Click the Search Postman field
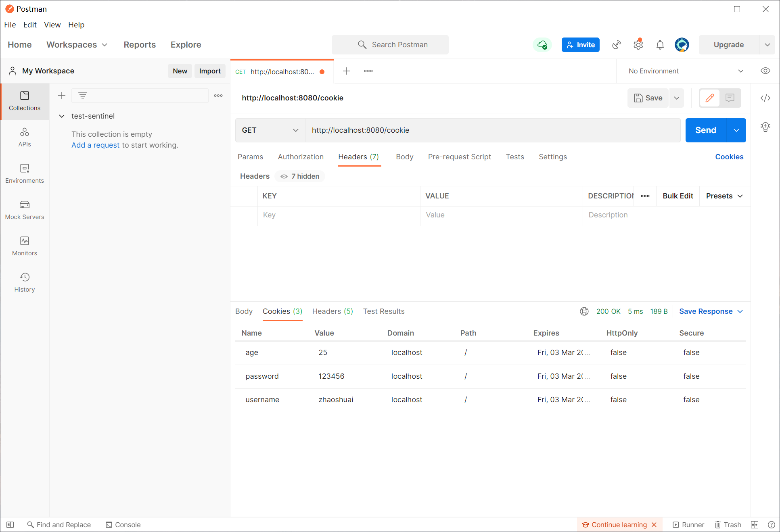The width and height of the screenshot is (780, 532). [390, 45]
